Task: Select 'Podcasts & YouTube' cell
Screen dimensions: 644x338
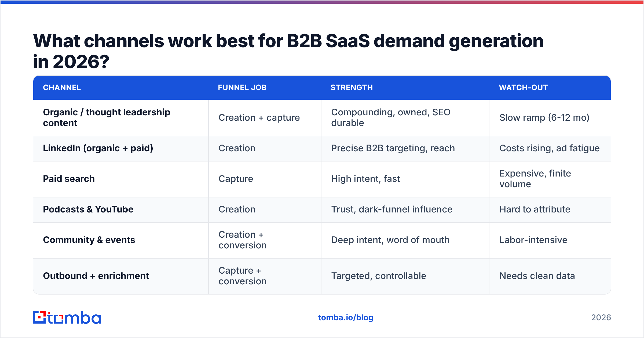Action: click(x=121, y=210)
